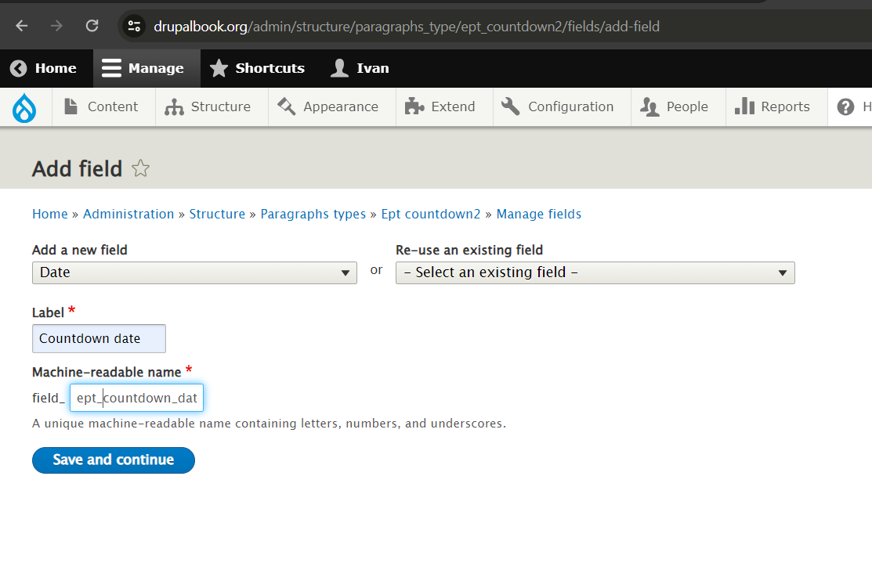The height and width of the screenshot is (588, 872).
Task: Click the browser forward arrow
Action: 56,26
